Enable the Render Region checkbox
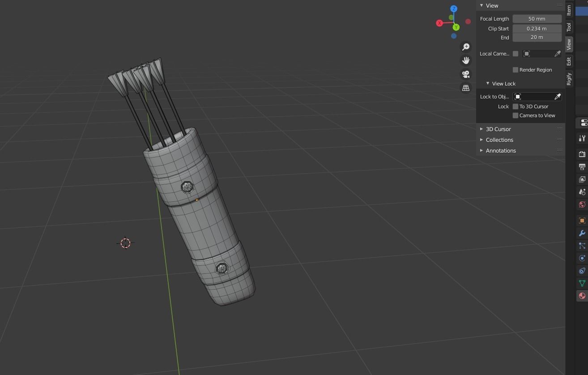Viewport: 588px width, 375px height. (516, 70)
